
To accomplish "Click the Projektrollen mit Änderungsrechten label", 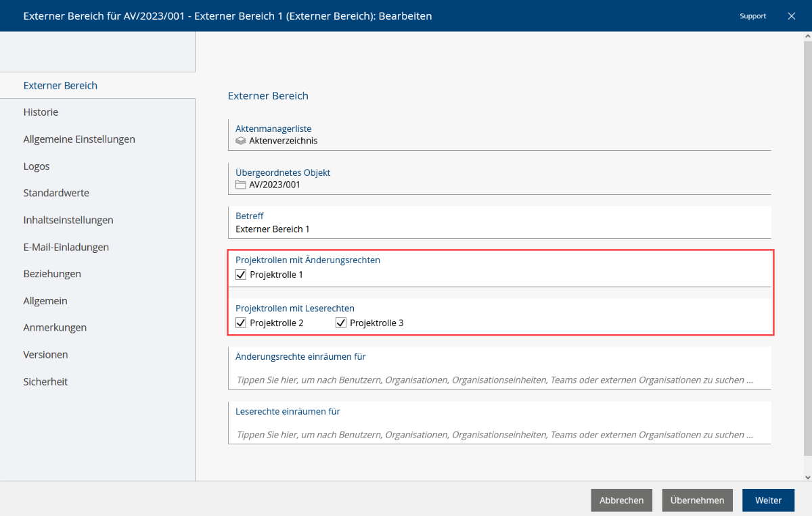I will pos(308,260).
